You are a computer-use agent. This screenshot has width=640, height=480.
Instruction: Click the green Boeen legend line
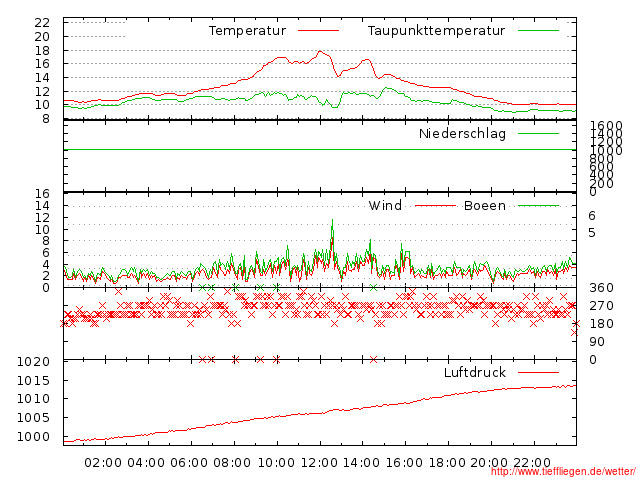coord(538,206)
